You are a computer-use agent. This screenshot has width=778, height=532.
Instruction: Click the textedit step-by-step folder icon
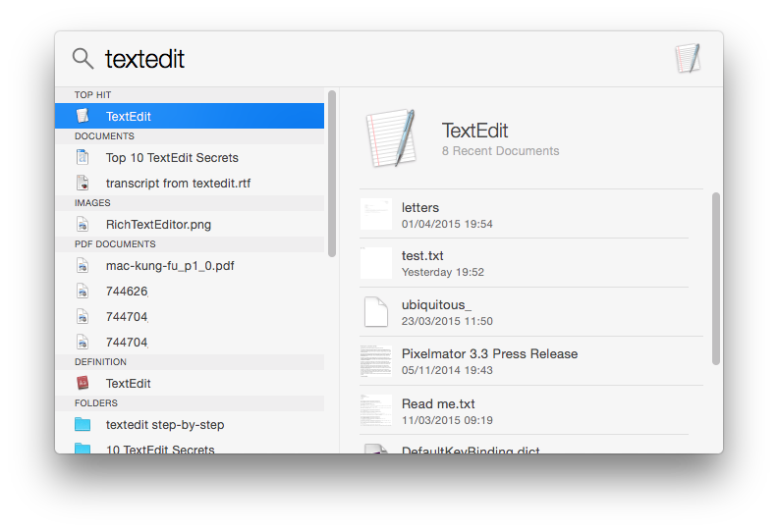pos(83,425)
